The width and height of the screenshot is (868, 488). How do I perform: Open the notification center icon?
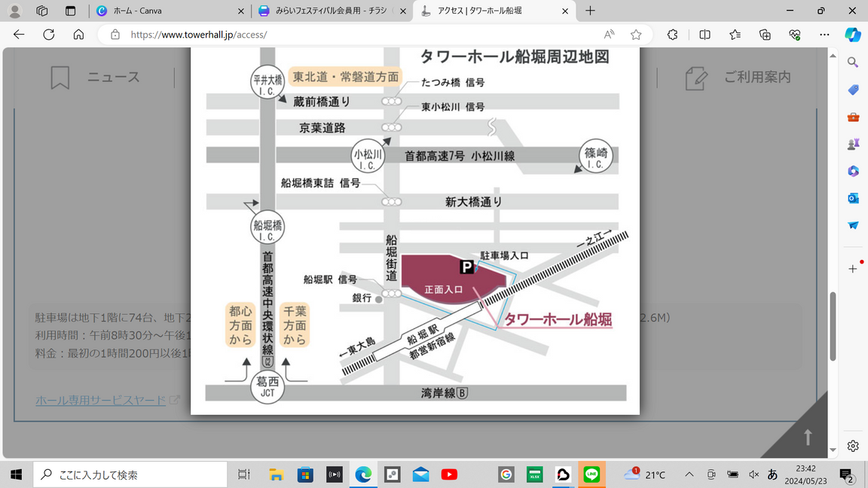(846, 474)
